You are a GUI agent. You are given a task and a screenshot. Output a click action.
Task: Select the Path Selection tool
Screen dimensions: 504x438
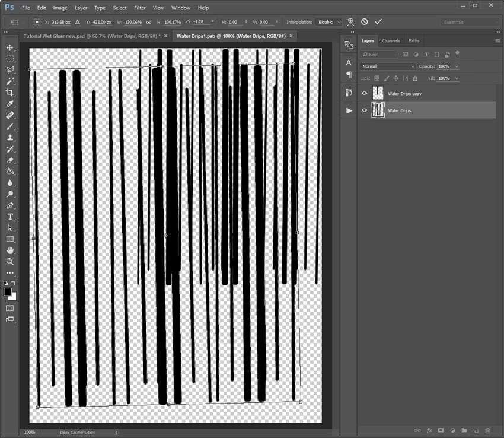pyautogui.click(x=10, y=228)
